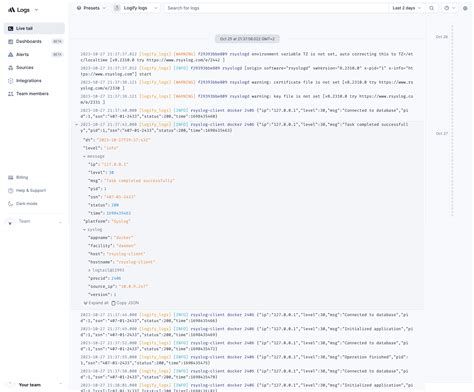
Task: Click the "dt" timestamp value
Action: coord(124,140)
